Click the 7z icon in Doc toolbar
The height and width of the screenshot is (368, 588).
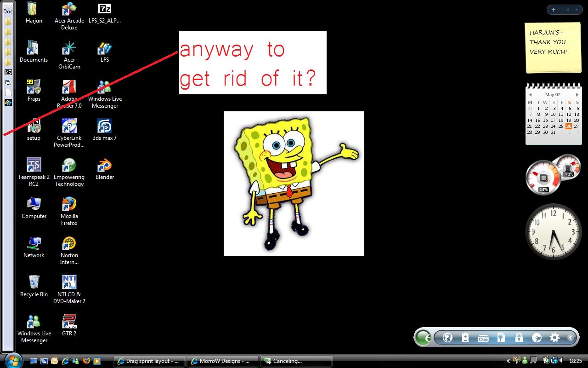click(8, 72)
